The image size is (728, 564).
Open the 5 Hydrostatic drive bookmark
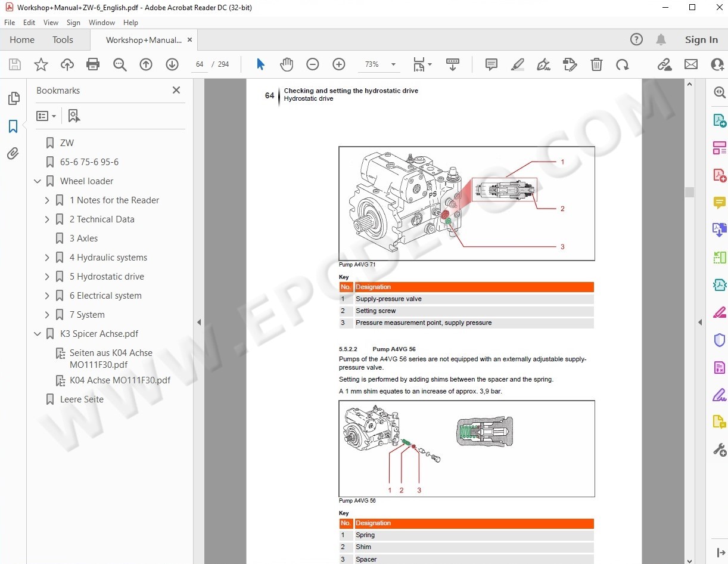107,277
